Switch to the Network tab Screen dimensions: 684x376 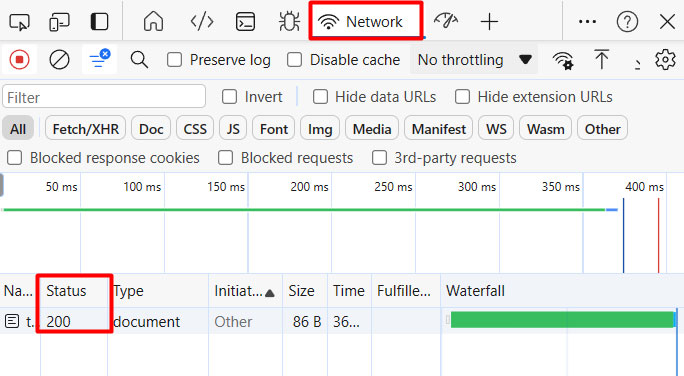pos(366,21)
